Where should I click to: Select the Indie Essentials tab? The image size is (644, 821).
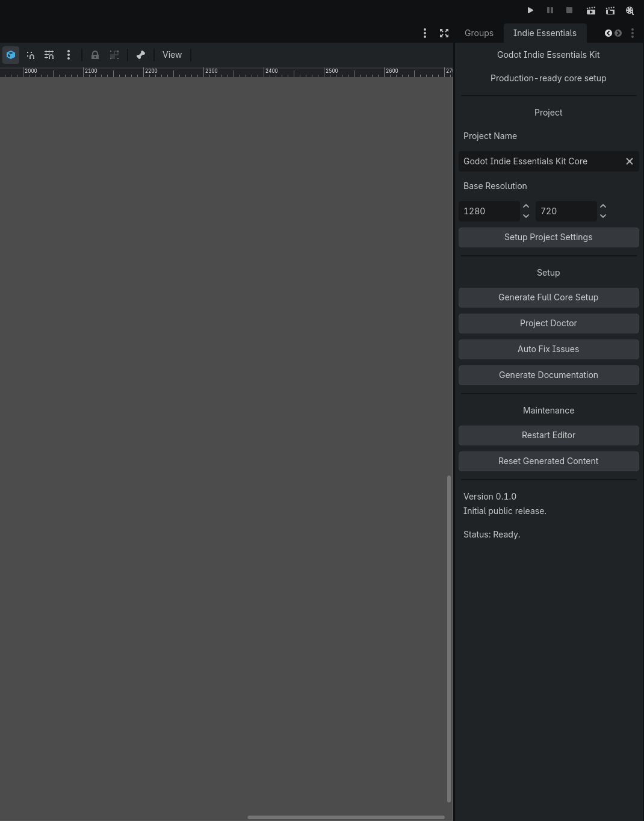545,33
